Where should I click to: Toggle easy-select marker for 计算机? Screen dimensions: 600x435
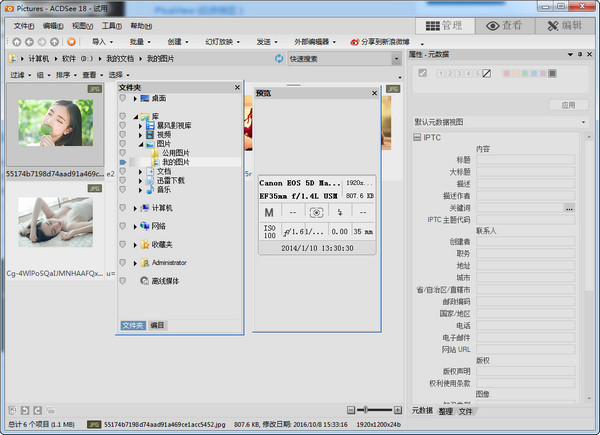[x=122, y=208]
